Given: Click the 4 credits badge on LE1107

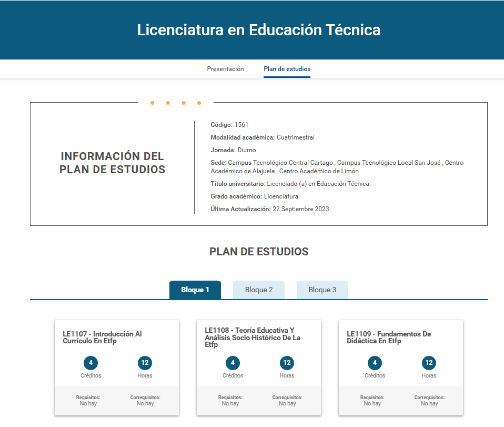Looking at the screenshot, I should pyautogui.click(x=90, y=363).
